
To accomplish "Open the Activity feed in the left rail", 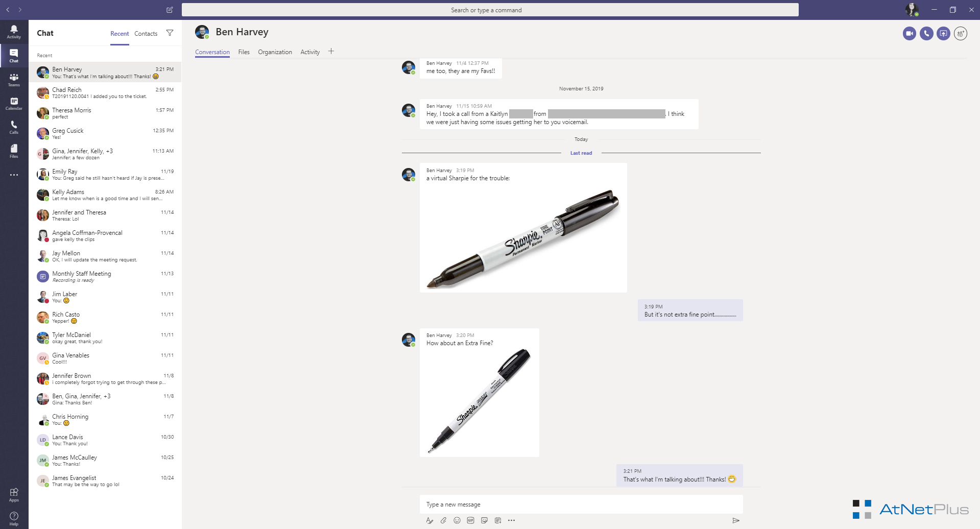I will point(14,32).
